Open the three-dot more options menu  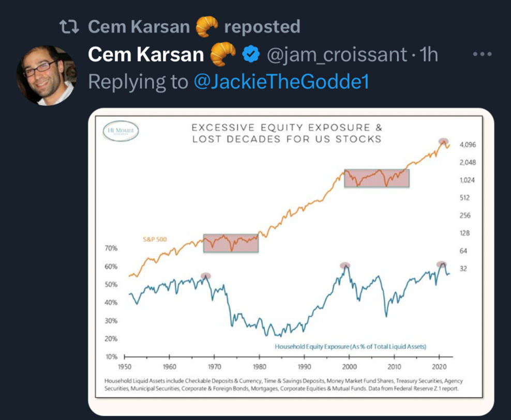coord(482,54)
